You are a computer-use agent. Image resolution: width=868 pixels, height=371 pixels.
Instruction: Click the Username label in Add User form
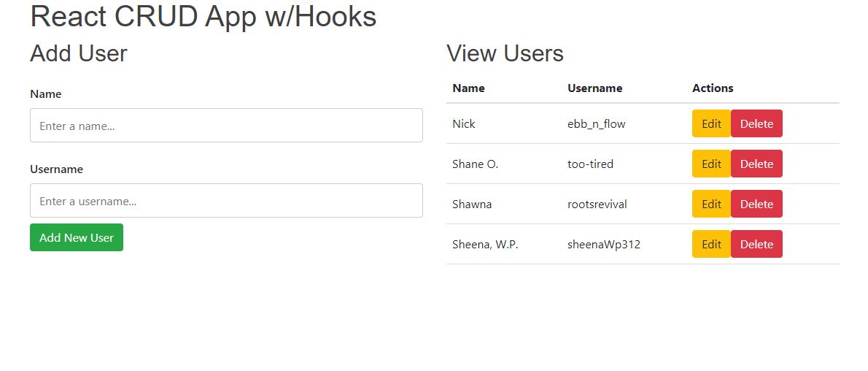[56, 169]
